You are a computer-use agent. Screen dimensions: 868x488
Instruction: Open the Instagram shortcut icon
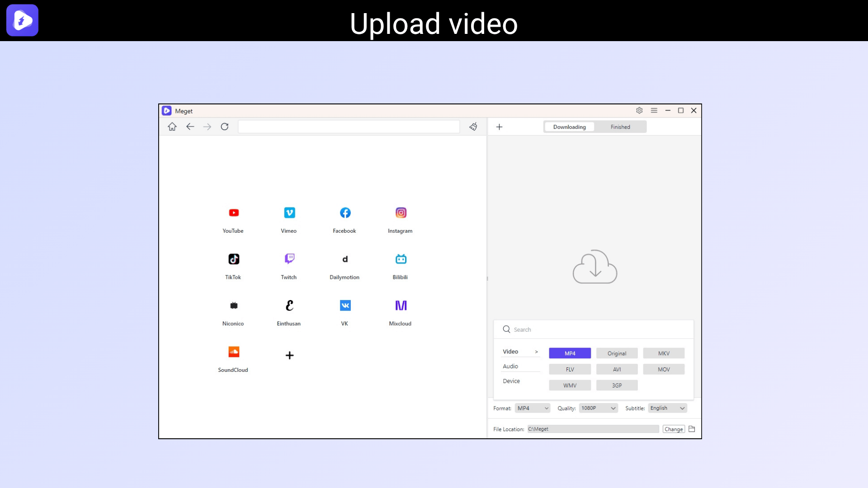401,213
